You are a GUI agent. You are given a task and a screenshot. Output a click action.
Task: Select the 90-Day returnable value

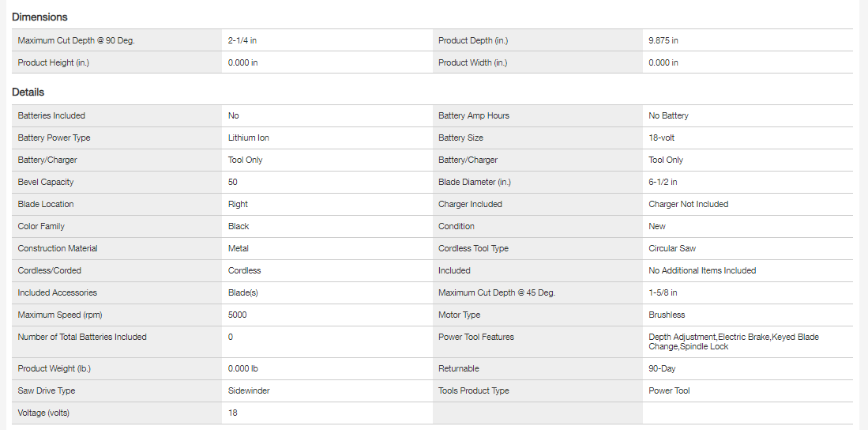[x=662, y=368]
